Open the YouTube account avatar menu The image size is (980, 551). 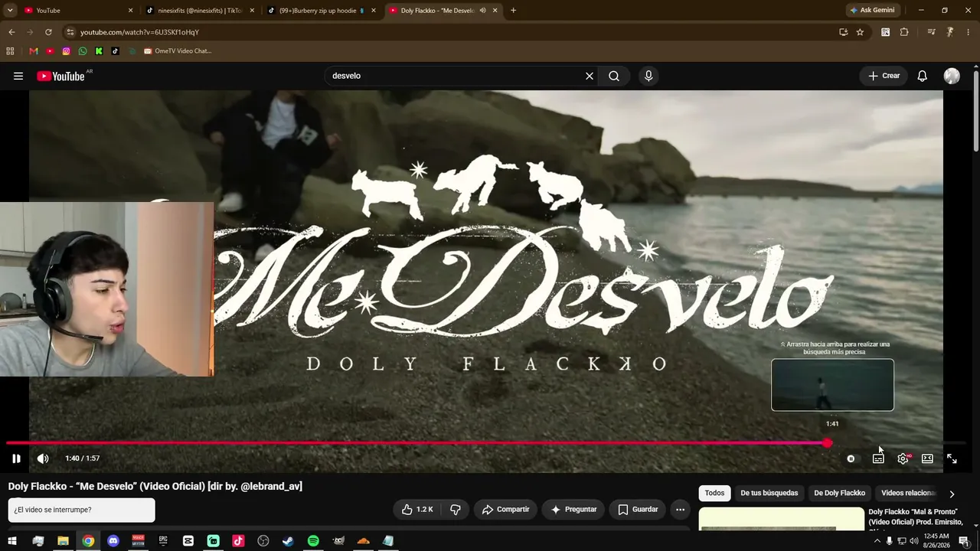[x=952, y=76]
